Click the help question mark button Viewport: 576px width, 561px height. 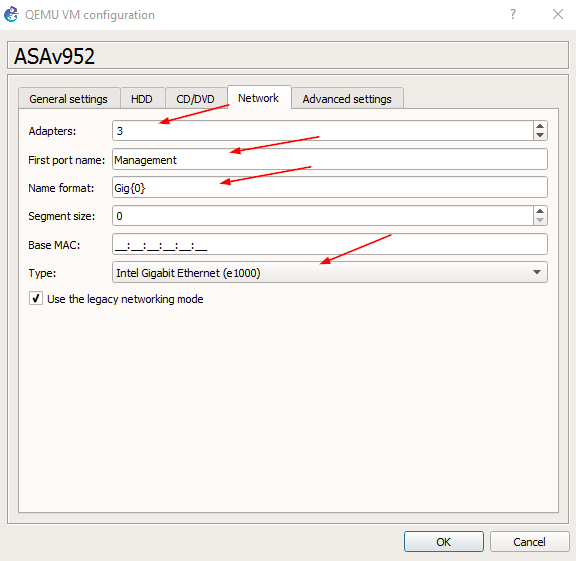click(x=512, y=14)
